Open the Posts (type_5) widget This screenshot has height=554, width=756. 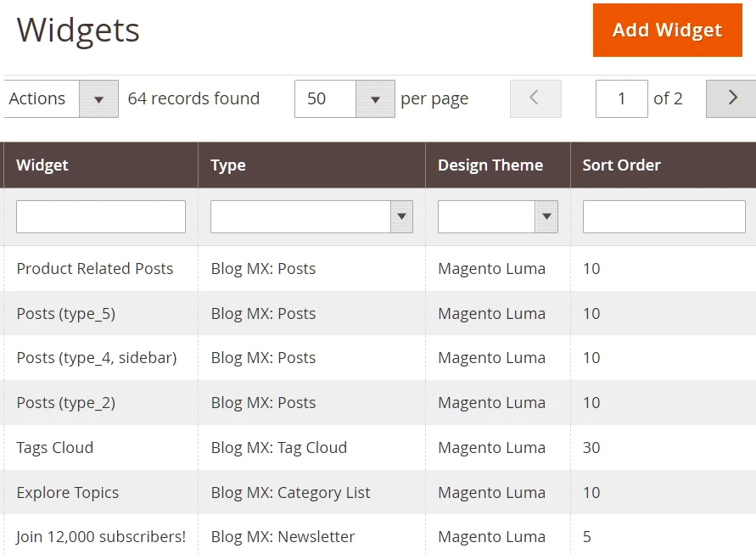coord(66,314)
